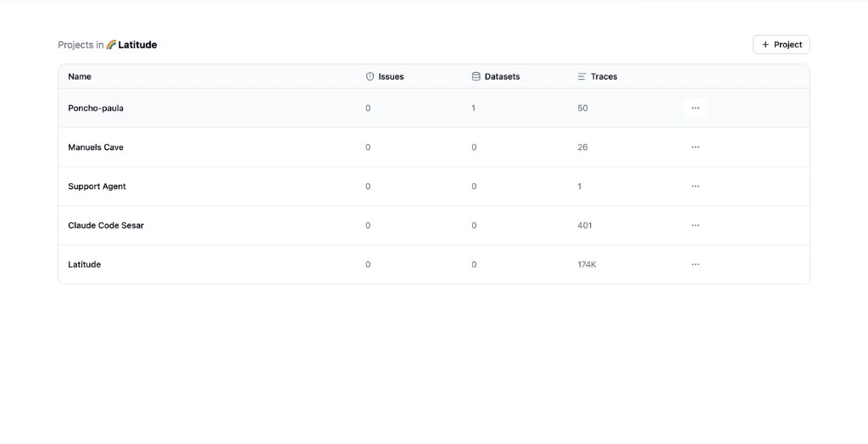Click the issues count for Poncho-paula
The width and height of the screenshot is (868, 444).
[x=368, y=108]
